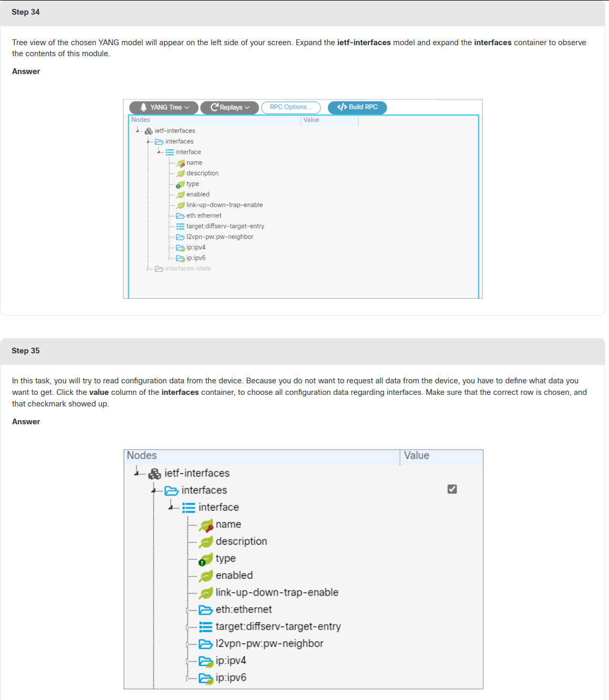
Task: Select 'l2vpn-pw:pw-neighbor' label in Step 34 tree
Action: (x=220, y=237)
